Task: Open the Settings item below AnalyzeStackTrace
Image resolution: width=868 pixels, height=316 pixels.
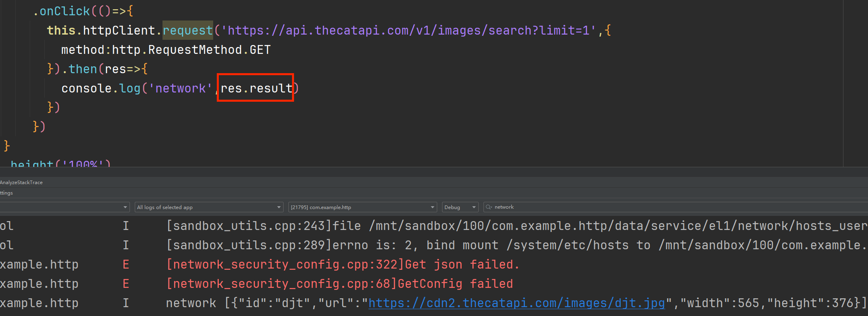Action: (x=6, y=193)
